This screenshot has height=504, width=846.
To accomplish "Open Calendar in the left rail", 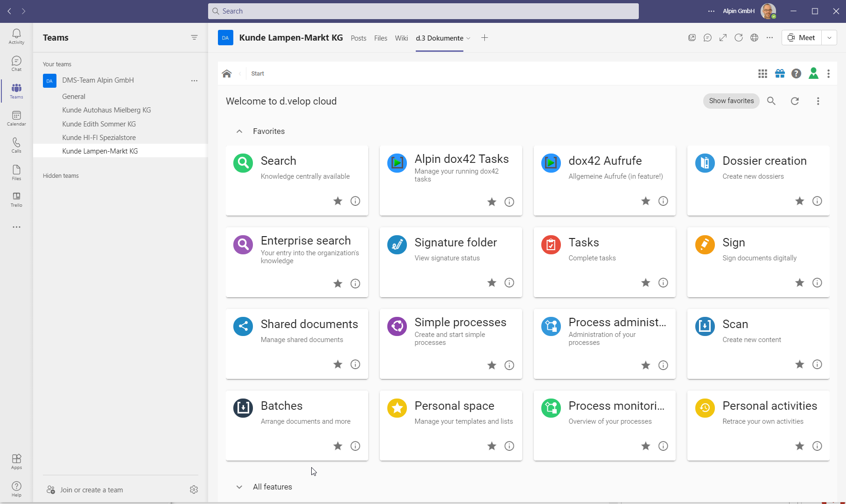I will [x=16, y=119].
